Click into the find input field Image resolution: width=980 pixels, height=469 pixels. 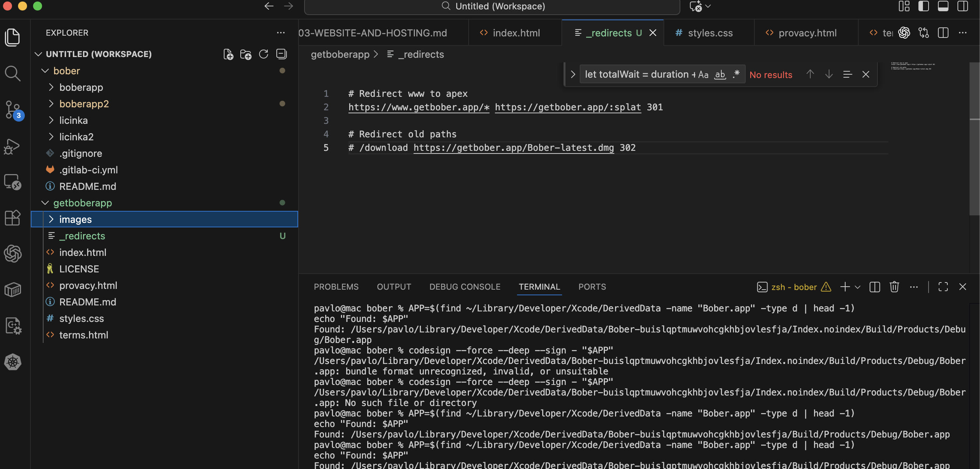pos(635,75)
